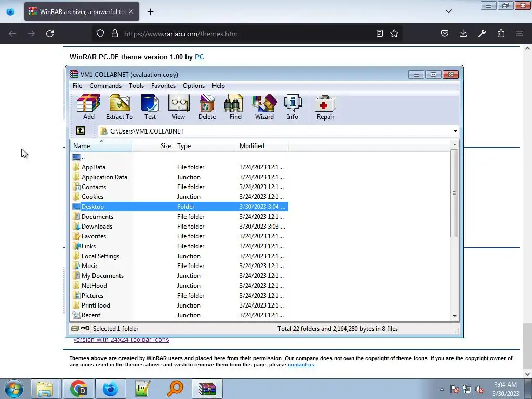This screenshot has height=399, width=532.
Task: Bookmark this page with star icon
Action: (394, 33)
